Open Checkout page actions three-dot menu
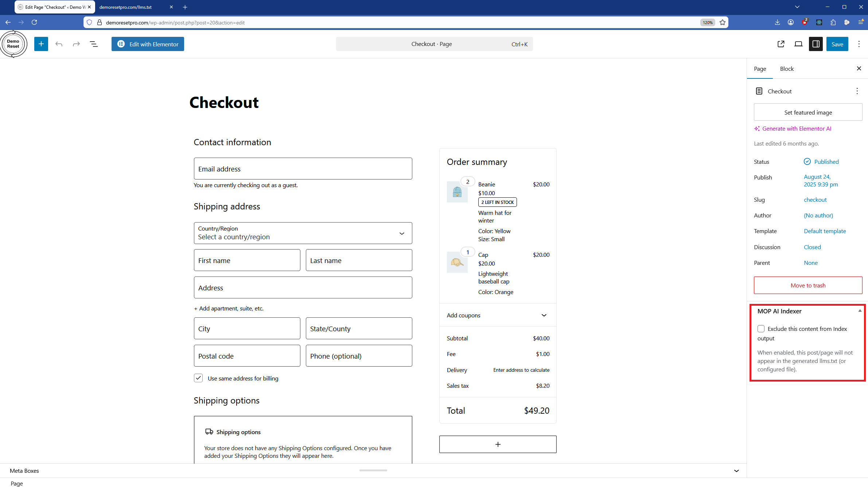 tap(857, 91)
